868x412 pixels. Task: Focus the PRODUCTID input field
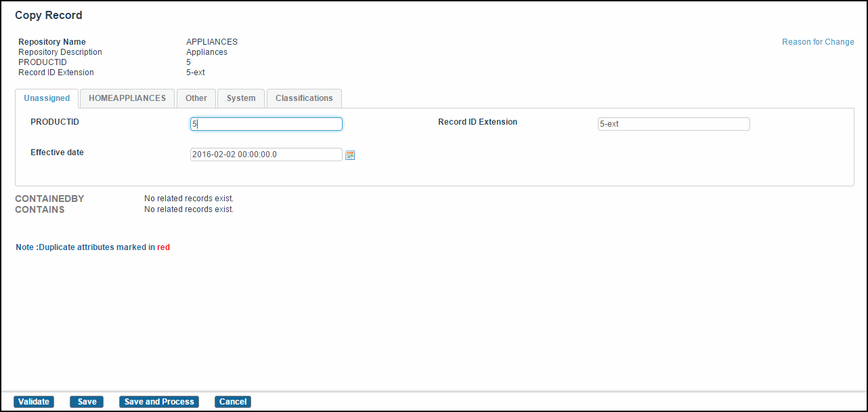(x=266, y=124)
